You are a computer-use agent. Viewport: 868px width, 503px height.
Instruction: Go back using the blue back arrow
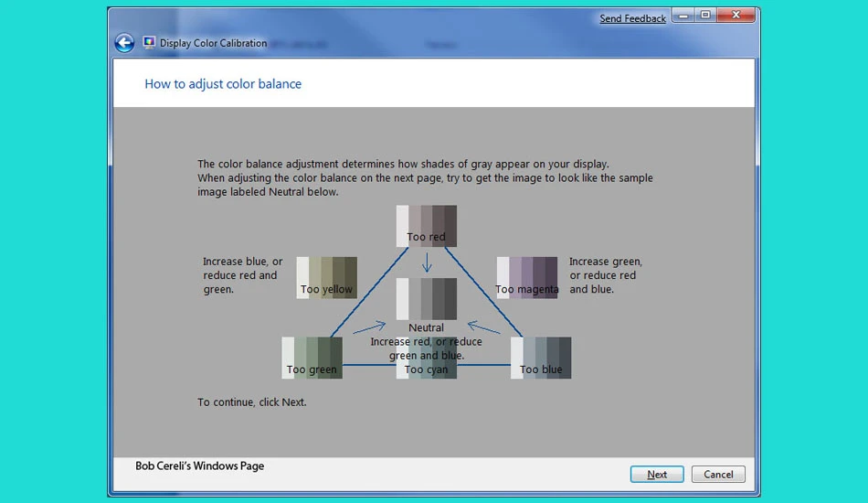click(124, 43)
